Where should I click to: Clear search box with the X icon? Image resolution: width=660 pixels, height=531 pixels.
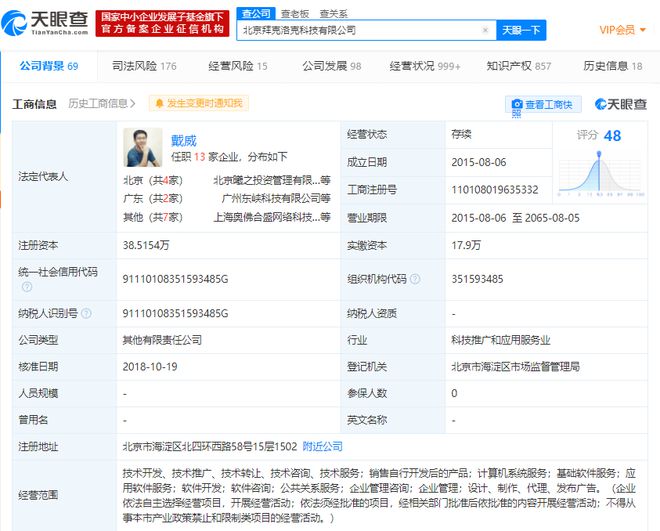(485, 31)
